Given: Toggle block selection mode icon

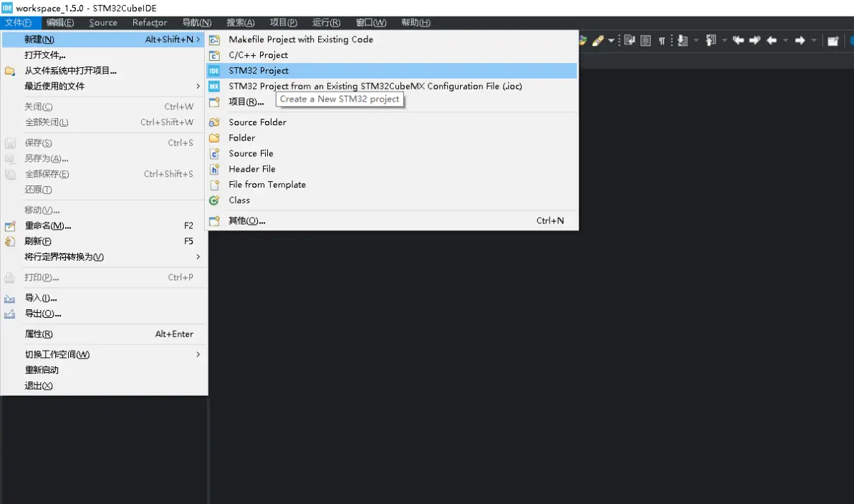Looking at the screenshot, I should point(646,40).
